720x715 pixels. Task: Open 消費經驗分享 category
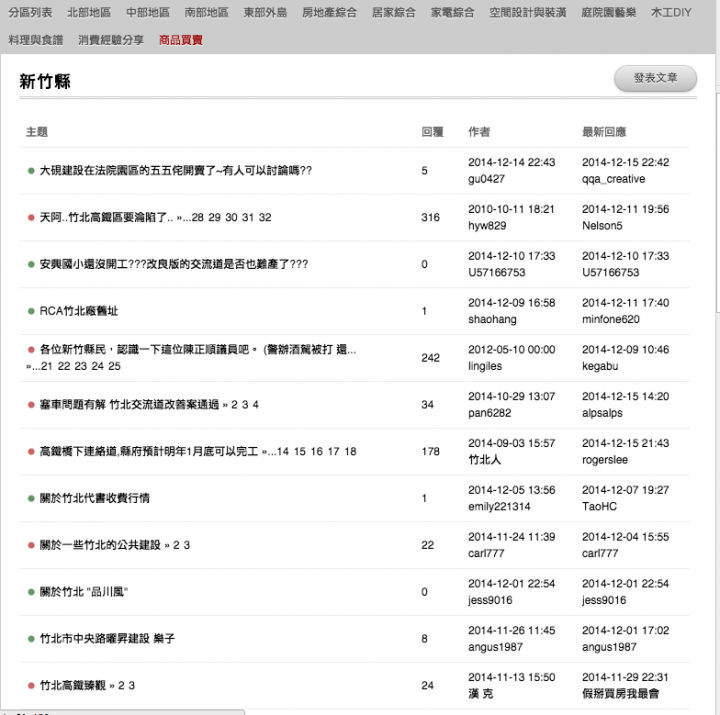[x=111, y=40]
